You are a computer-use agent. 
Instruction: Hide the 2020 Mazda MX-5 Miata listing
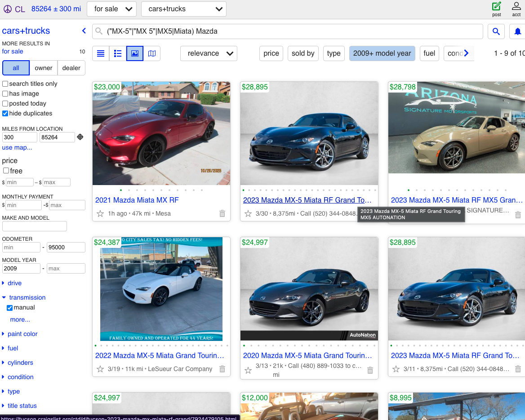(x=370, y=370)
